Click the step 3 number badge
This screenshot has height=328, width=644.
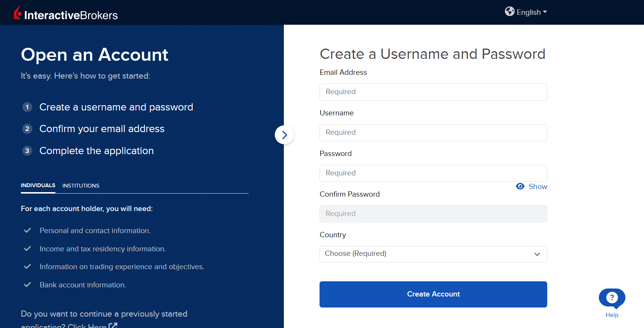coord(27,151)
